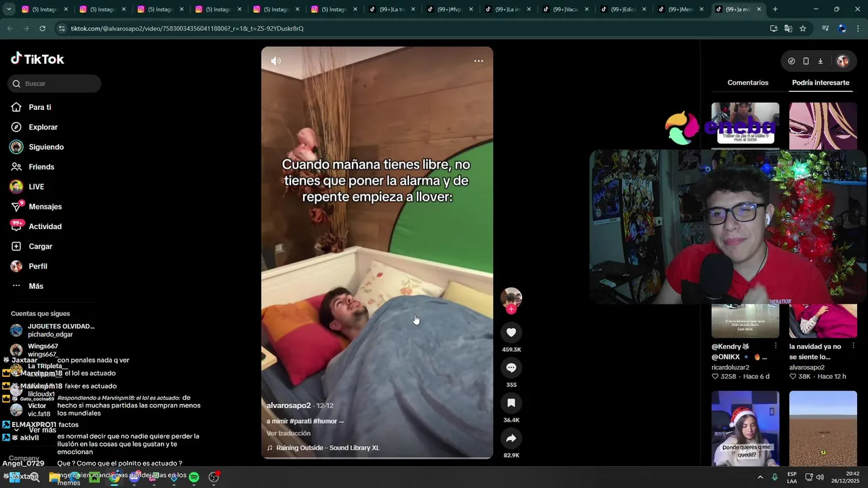Image resolution: width=868 pixels, height=488 pixels.
Task: Toggle the microphone icon in system tray
Action: click(774, 477)
